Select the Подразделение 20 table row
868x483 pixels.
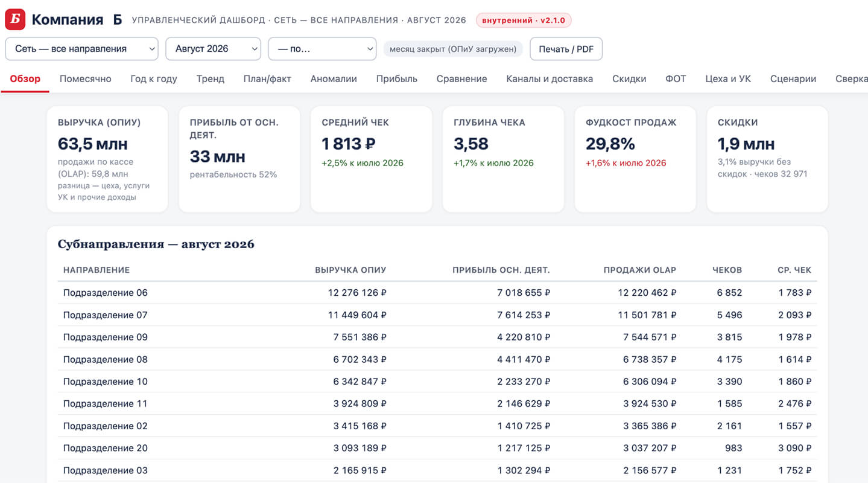click(437, 448)
